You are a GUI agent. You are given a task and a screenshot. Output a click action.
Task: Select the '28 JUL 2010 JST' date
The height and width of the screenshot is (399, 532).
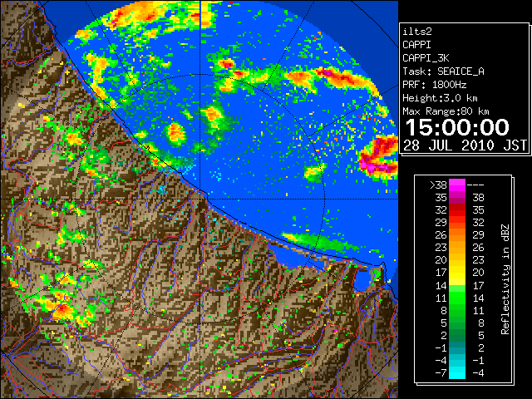[465, 145]
